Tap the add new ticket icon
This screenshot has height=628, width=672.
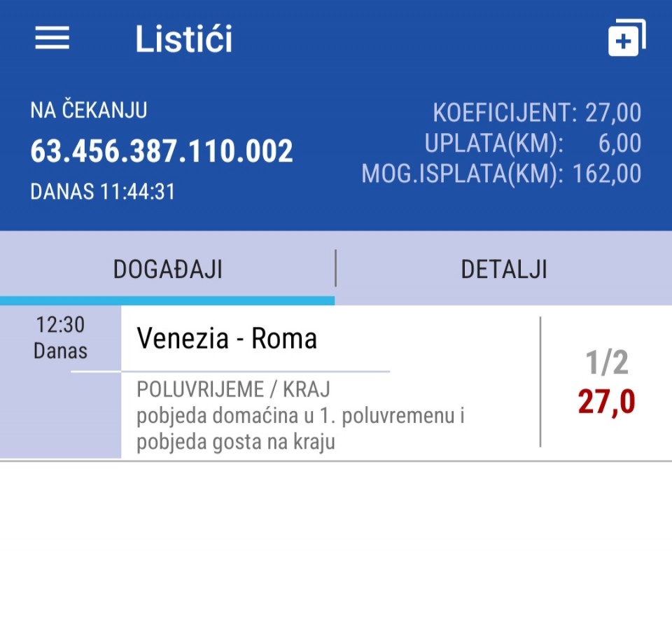627,37
